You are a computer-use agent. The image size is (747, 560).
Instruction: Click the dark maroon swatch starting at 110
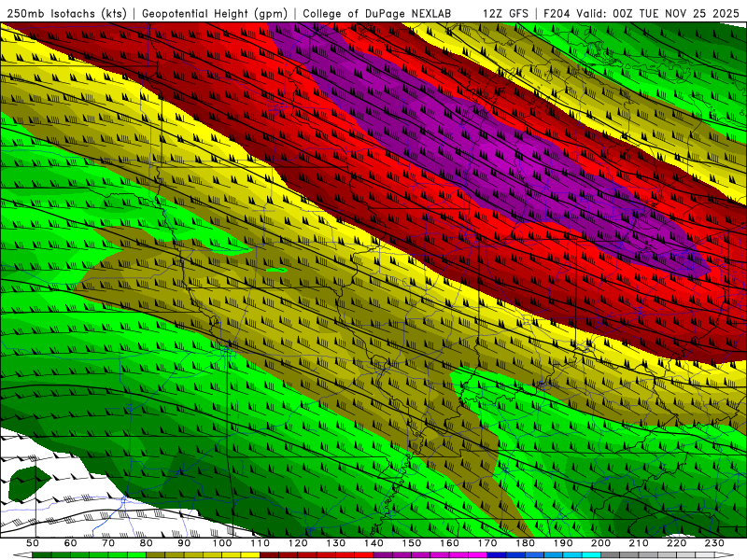point(269,555)
